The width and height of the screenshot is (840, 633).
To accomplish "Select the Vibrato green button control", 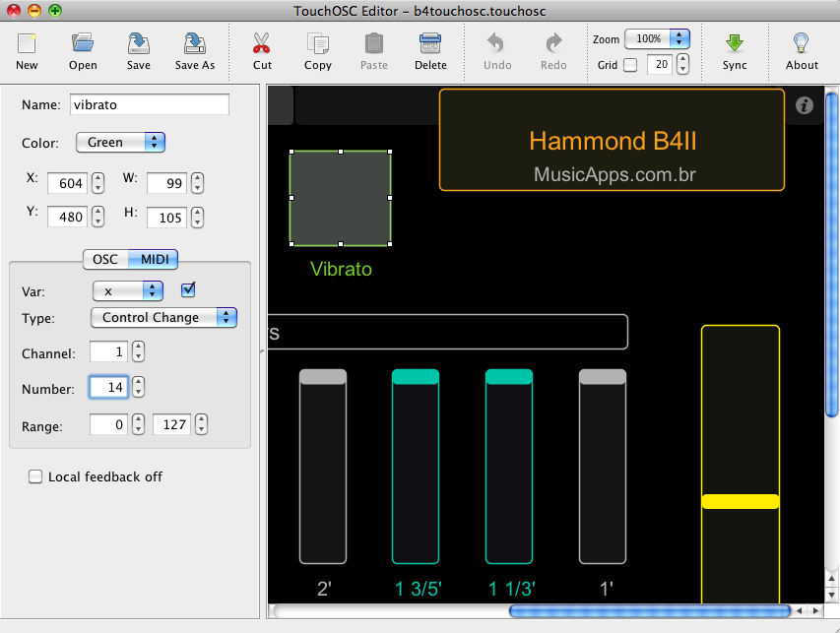I will point(341,198).
